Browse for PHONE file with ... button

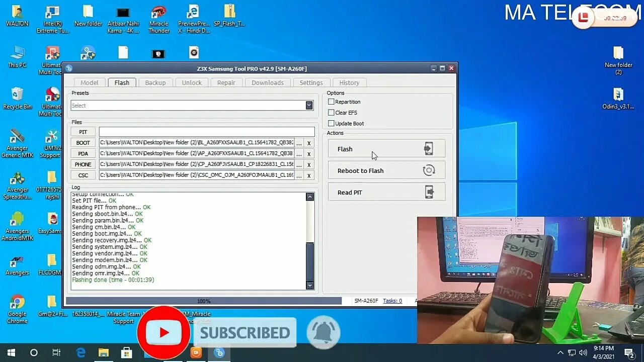[299, 164]
